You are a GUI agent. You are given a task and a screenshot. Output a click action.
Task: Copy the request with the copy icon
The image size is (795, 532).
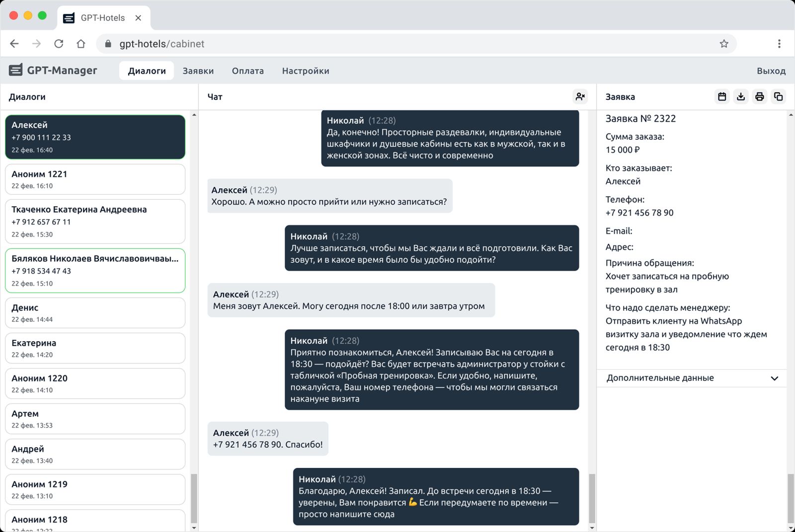[x=778, y=96]
